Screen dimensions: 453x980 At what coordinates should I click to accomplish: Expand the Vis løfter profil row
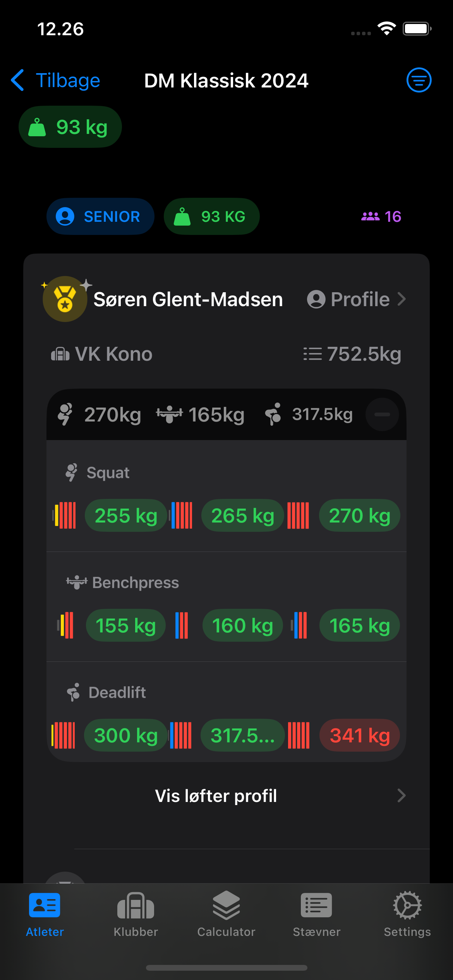tap(226, 796)
